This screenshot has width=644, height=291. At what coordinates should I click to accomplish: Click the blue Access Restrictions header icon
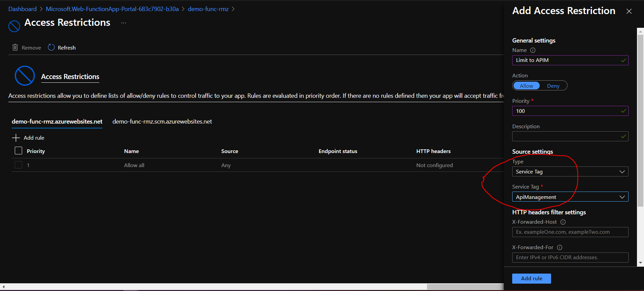click(14, 26)
